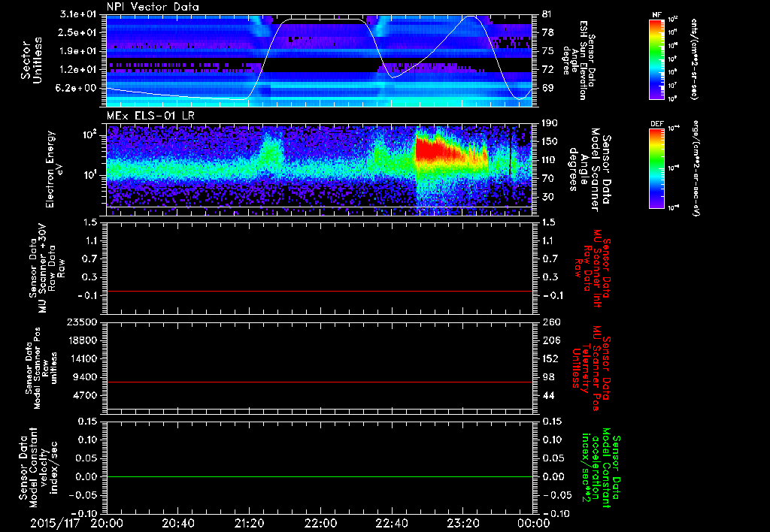Click the 98 telemetry tick value

coord(548,377)
